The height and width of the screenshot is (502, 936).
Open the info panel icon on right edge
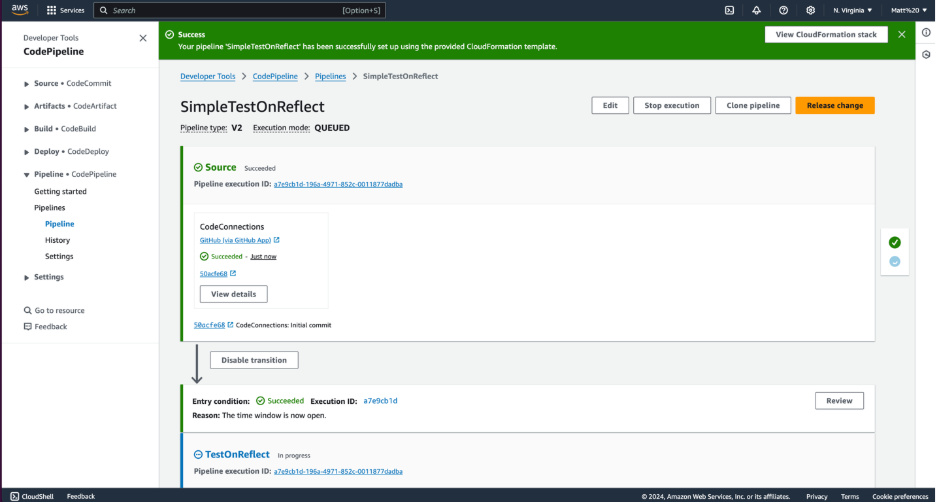926,33
